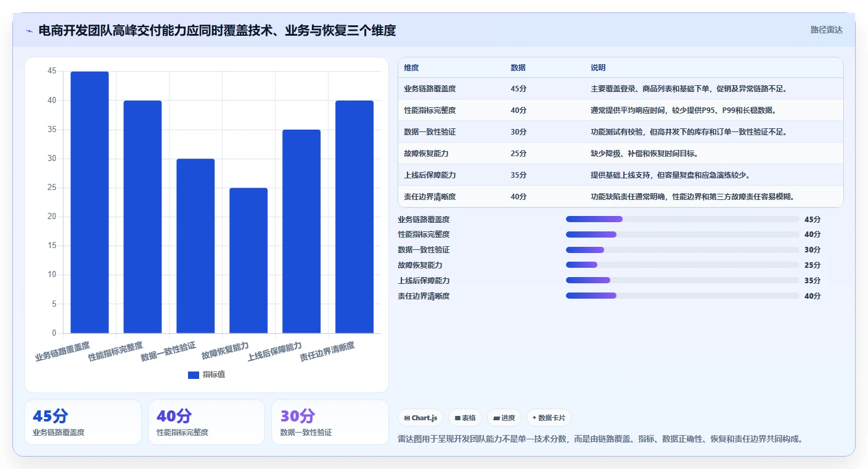The width and height of the screenshot is (868, 469).
Task: Click the x-axis label 责任边界清晰度
Action: 327,352
